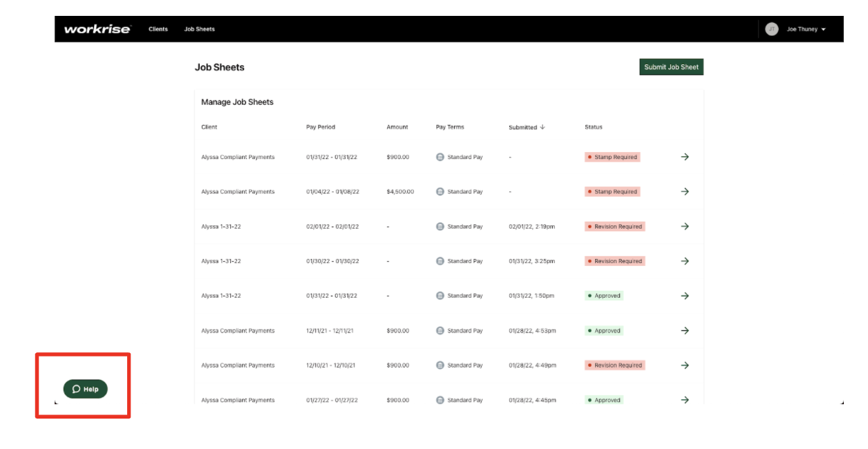Open the Clients menu item
The image size is (868, 449).
point(158,29)
